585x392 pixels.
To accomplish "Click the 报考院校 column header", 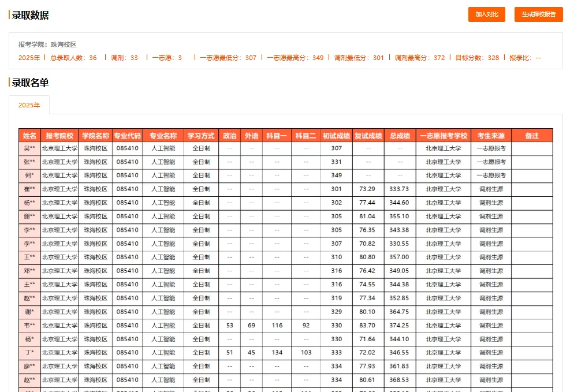I will (59, 136).
